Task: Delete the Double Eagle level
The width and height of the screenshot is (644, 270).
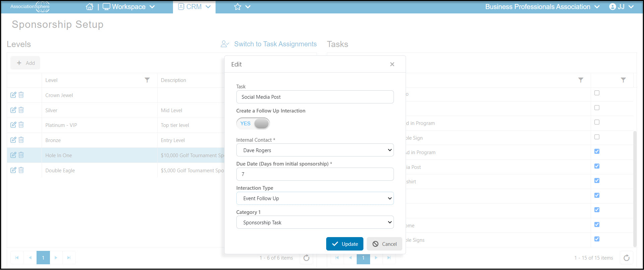Action: point(21,170)
